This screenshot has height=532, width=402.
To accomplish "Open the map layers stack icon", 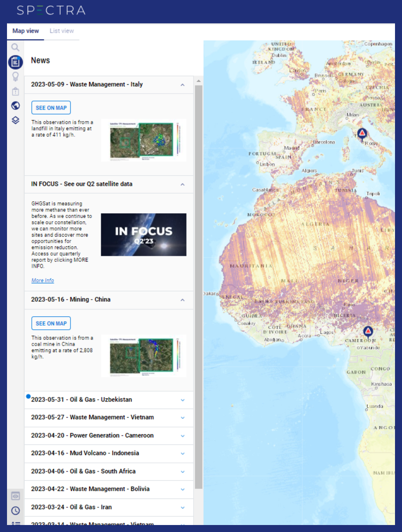I will (15, 120).
